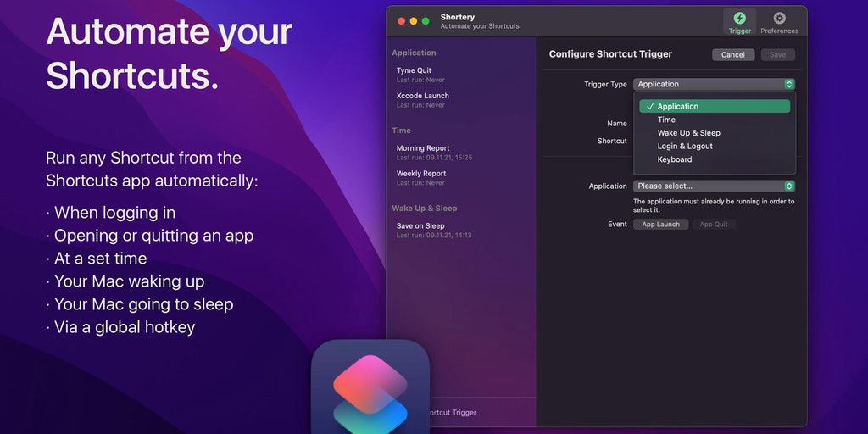Select the Morning Report trigger
The width and height of the screenshot is (868, 434).
(x=460, y=153)
